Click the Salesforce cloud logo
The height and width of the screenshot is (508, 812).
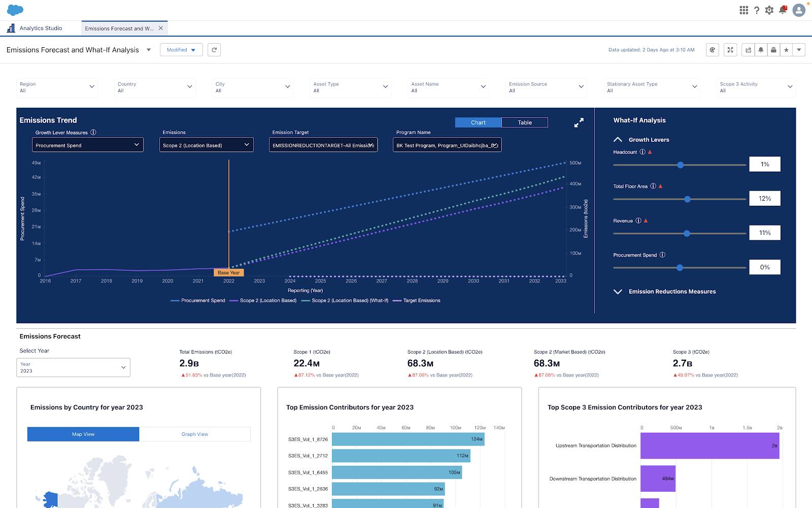(x=15, y=10)
